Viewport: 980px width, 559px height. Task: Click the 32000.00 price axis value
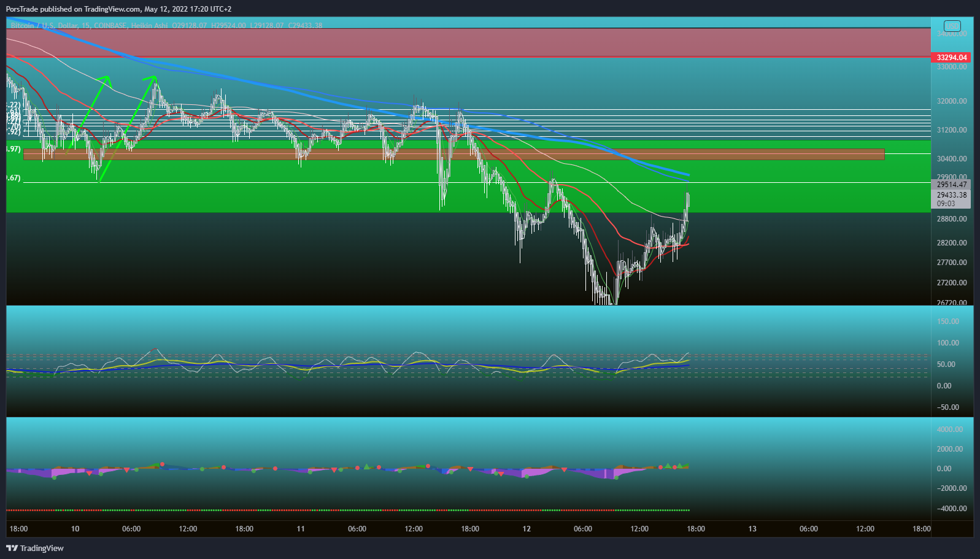click(x=952, y=101)
